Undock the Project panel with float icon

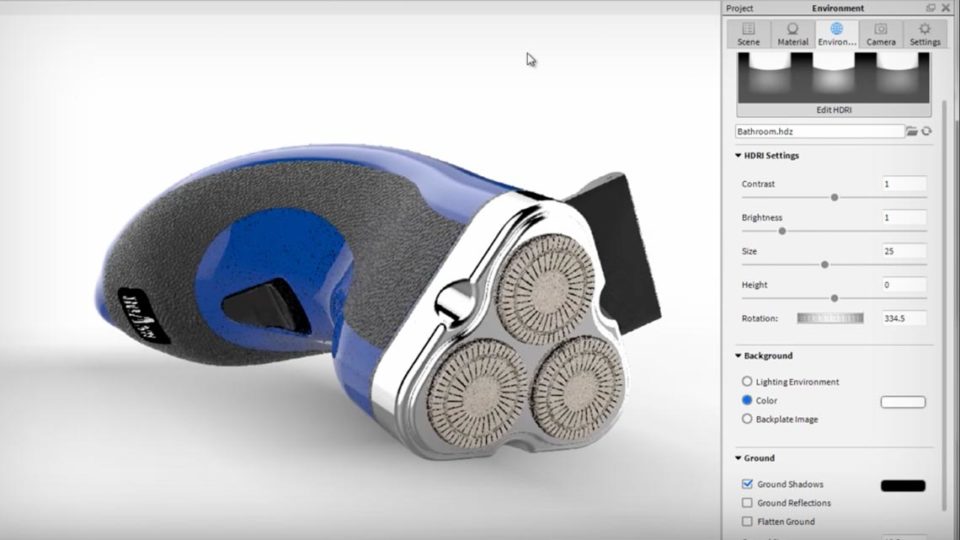point(931,8)
